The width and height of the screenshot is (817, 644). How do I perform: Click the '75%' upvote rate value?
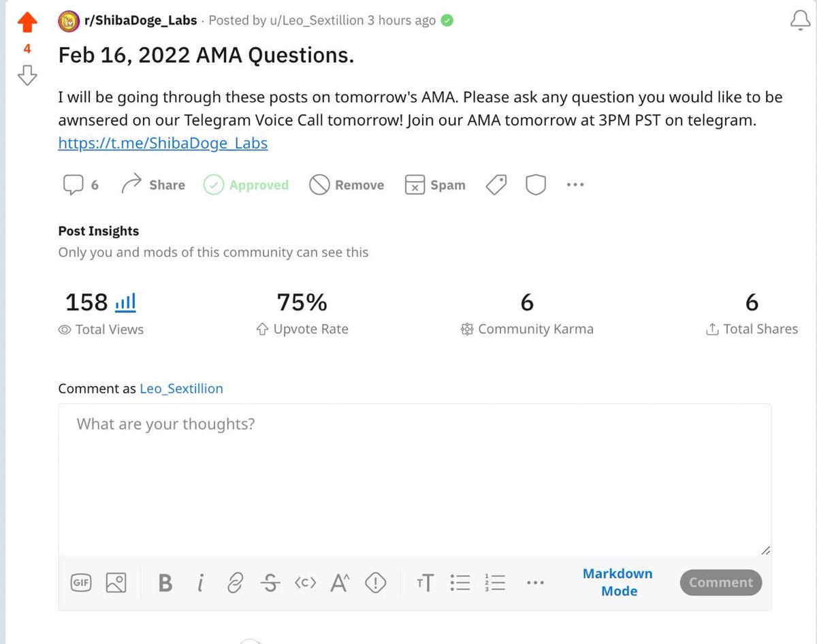click(x=302, y=302)
